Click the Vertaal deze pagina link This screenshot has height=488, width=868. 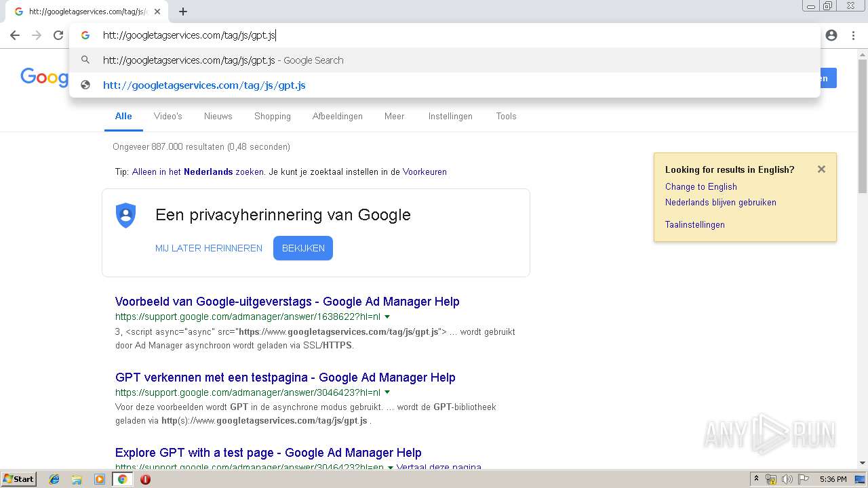tap(439, 467)
